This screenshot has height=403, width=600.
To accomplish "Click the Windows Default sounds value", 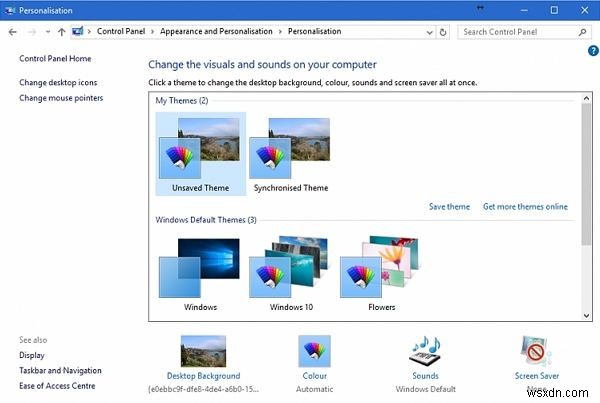I will pos(426,389).
